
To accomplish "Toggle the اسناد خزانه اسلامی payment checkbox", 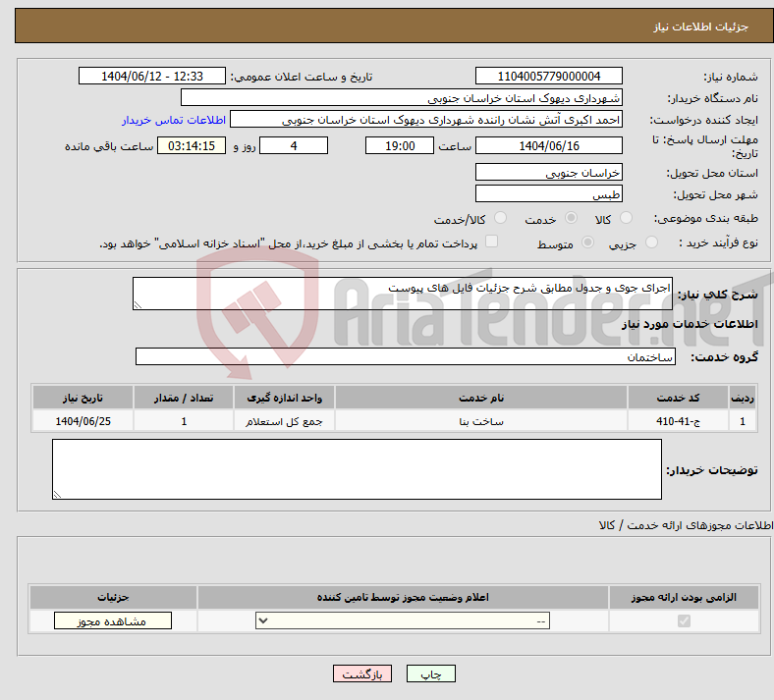I will click(491, 242).
